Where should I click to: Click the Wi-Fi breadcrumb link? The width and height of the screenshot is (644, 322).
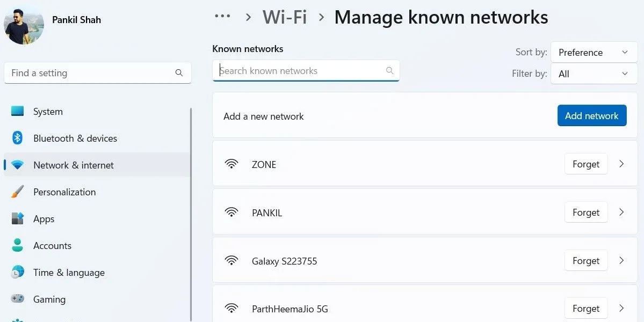284,17
